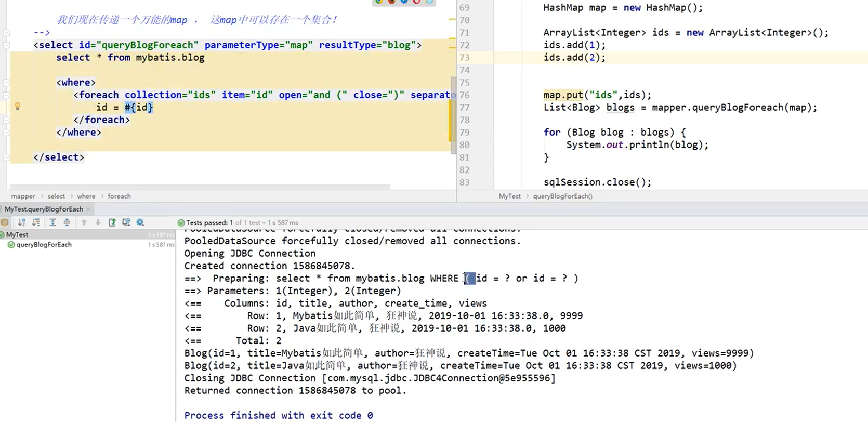Click System.out.println(blog); line
The height and width of the screenshot is (422, 868).
tap(637, 145)
